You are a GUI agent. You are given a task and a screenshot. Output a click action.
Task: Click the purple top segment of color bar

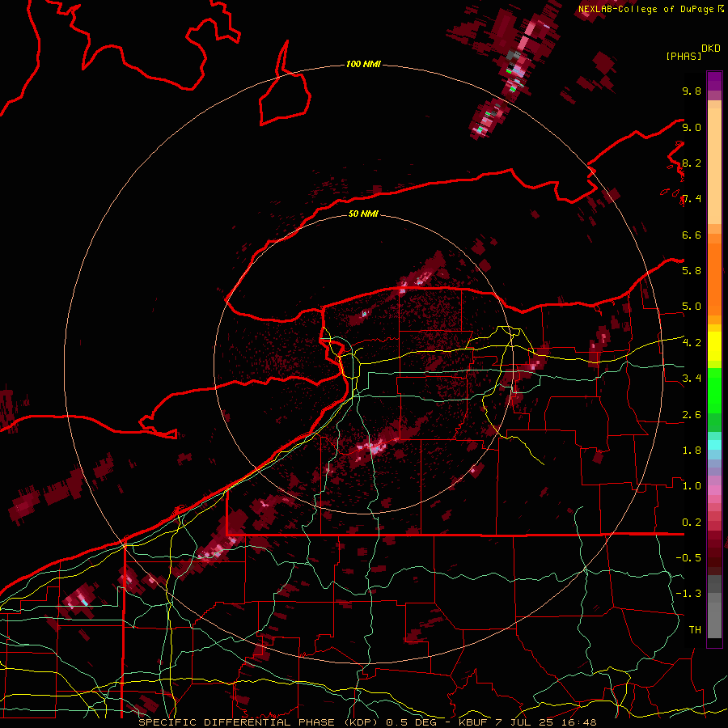(714, 81)
